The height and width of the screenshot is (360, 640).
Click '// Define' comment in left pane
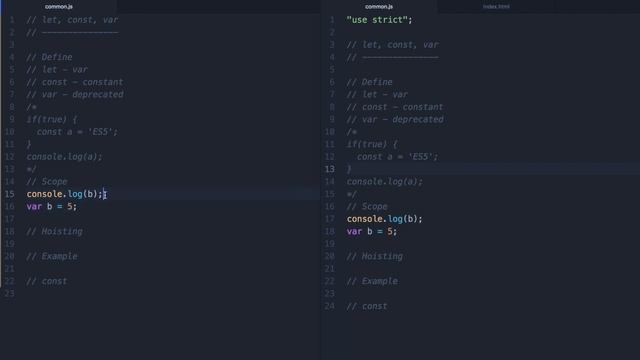49,57
